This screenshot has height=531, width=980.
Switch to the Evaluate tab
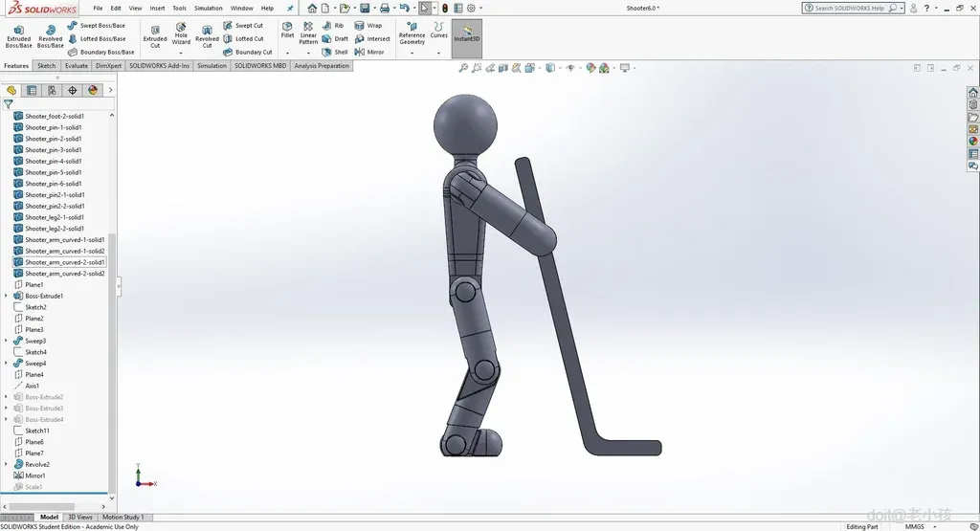coord(77,66)
